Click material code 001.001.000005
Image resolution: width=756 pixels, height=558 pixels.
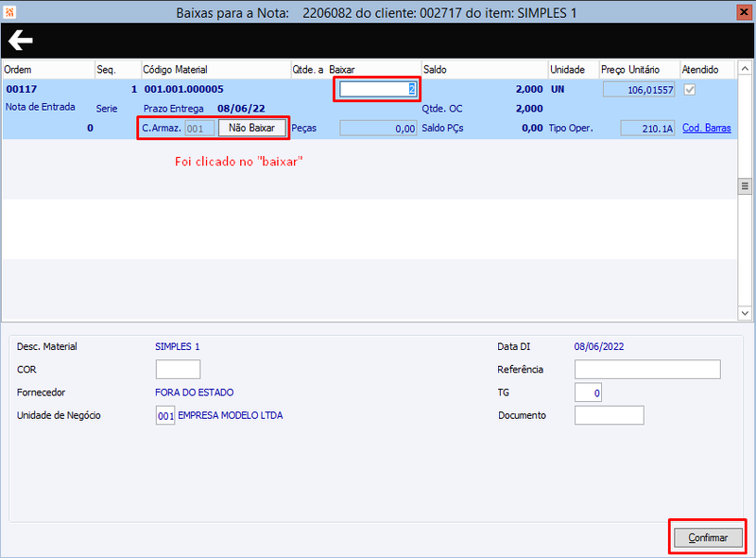183,89
